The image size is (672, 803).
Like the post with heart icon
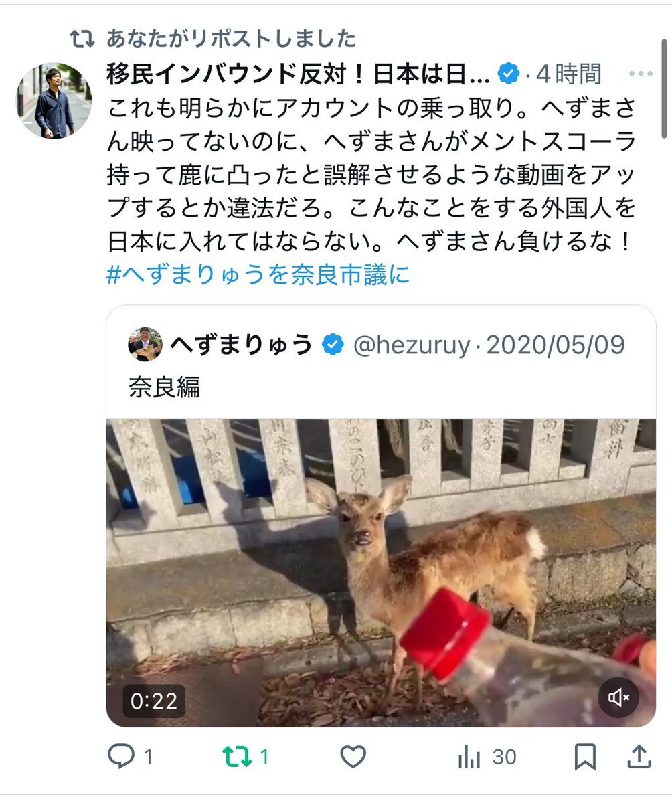353,757
